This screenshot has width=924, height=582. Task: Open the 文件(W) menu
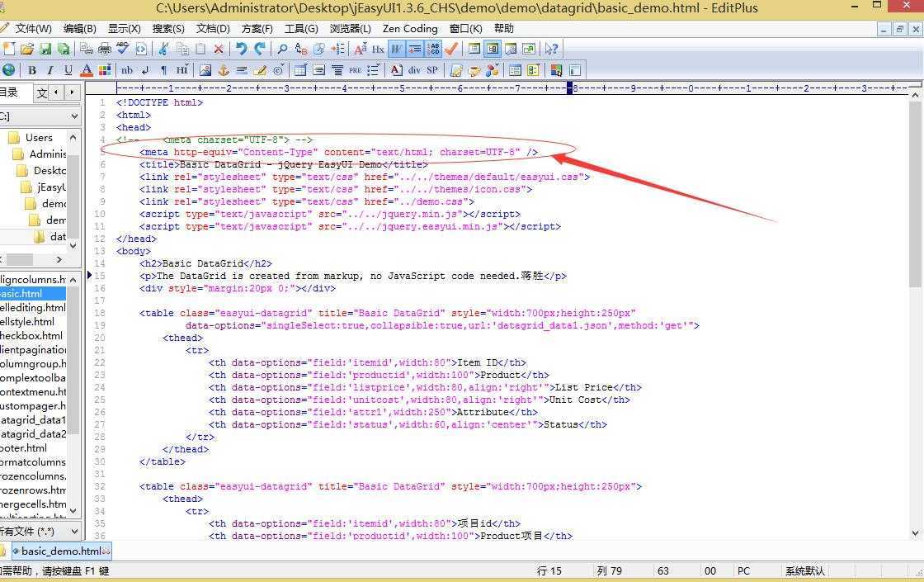pyautogui.click(x=33, y=28)
